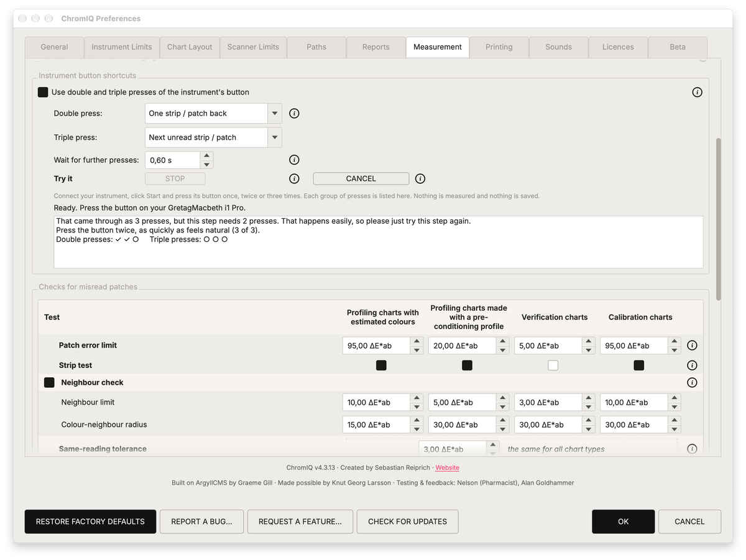Screen dimensions: 746x560
Task: Check for updates
Action: coord(407,521)
